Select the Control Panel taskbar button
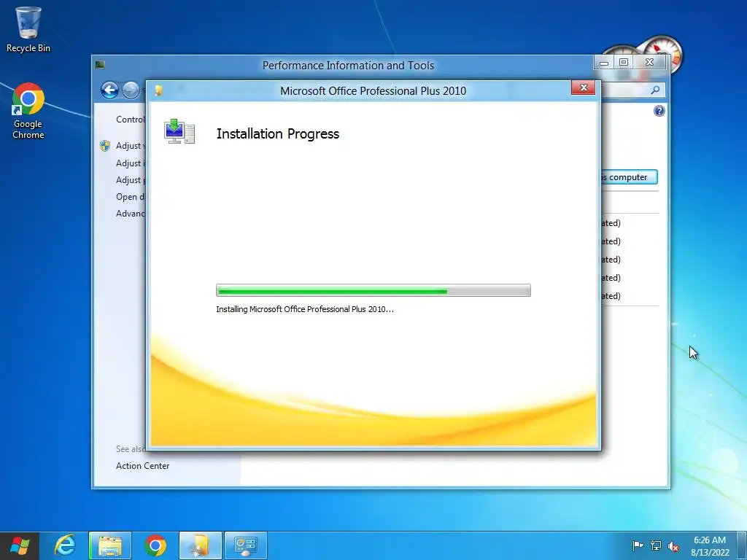The width and height of the screenshot is (747, 560). click(246, 545)
